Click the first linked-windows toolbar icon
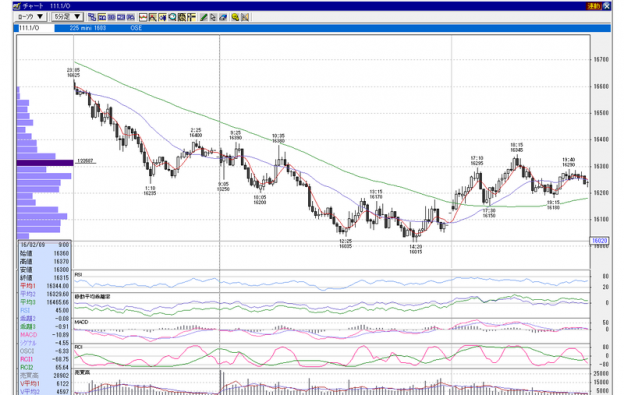Screen dimensions: 624x395 pyautogui.click(x=92, y=17)
